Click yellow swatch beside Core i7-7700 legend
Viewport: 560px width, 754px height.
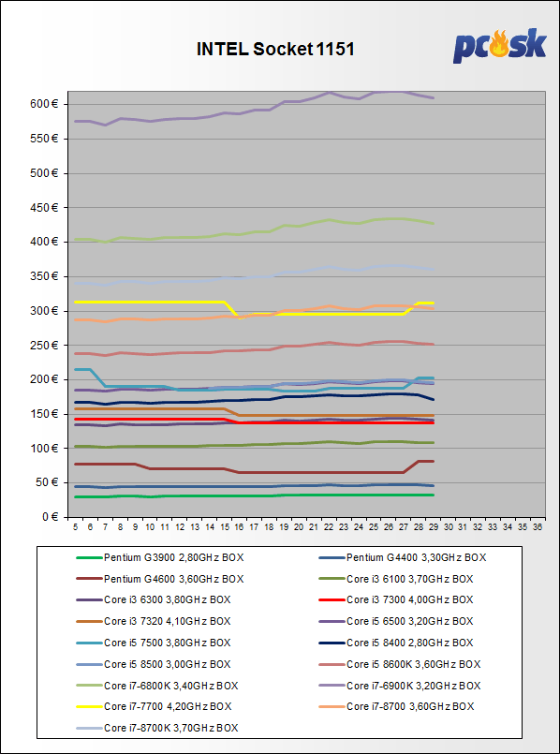tap(89, 706)
